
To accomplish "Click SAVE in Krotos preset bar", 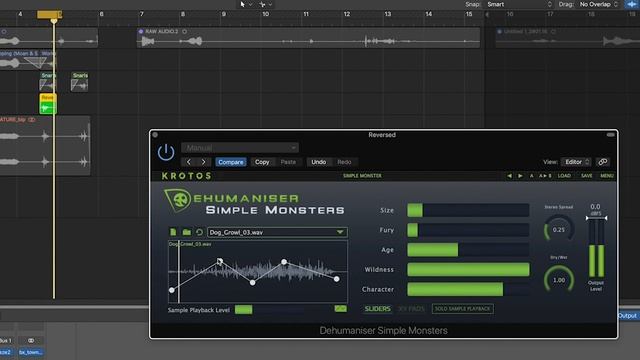I will click(587, 176).
